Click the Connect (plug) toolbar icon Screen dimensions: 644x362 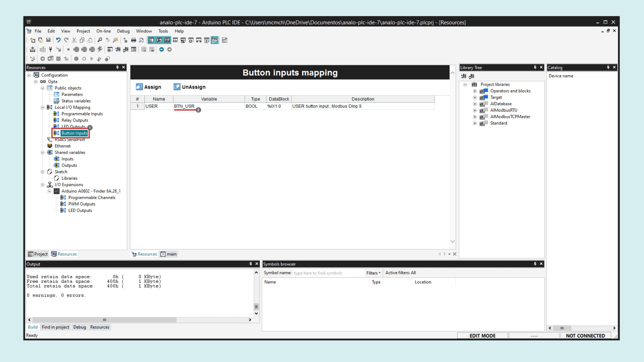51,49
